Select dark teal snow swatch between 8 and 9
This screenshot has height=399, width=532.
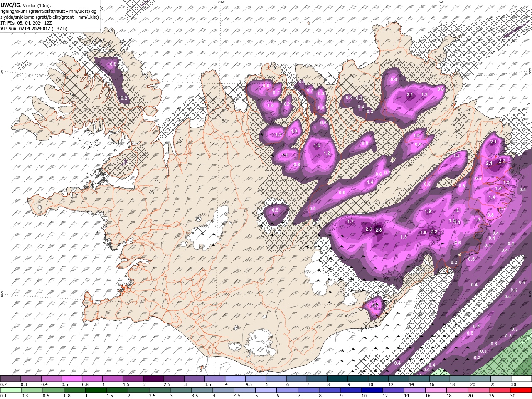(x=337, y=379)
